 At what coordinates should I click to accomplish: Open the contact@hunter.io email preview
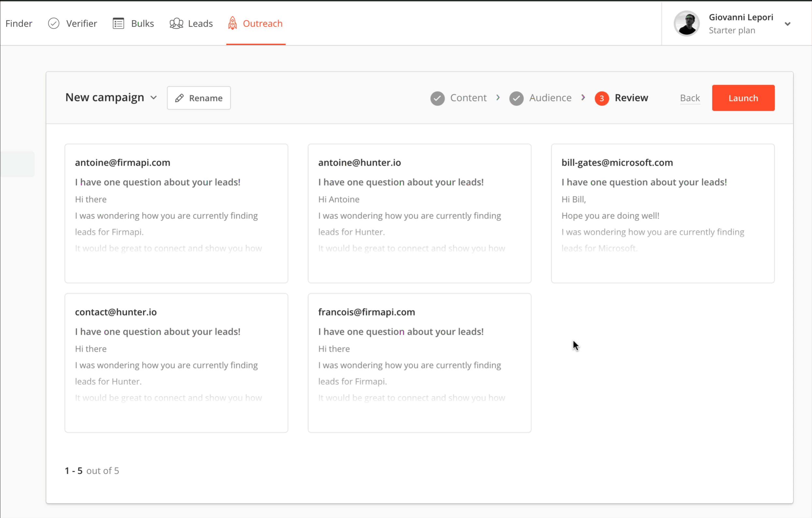(176, 363)
